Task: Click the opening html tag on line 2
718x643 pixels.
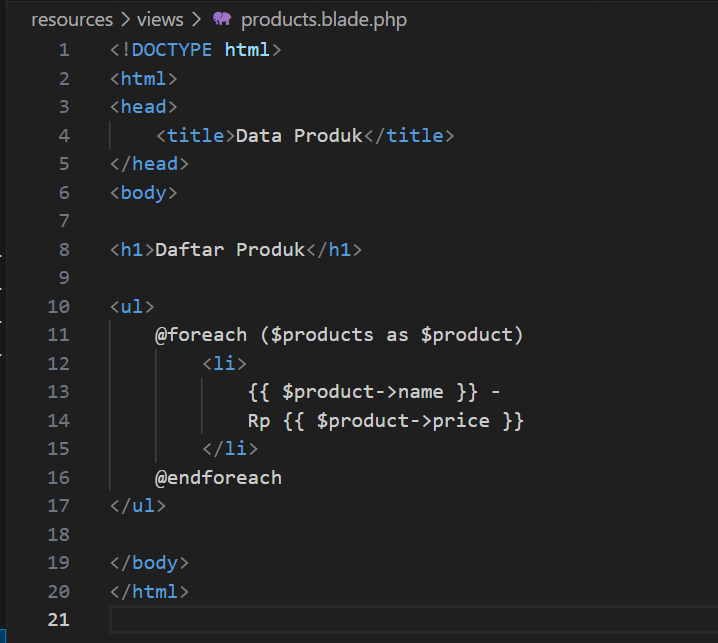Action: (x=143, y=79)
